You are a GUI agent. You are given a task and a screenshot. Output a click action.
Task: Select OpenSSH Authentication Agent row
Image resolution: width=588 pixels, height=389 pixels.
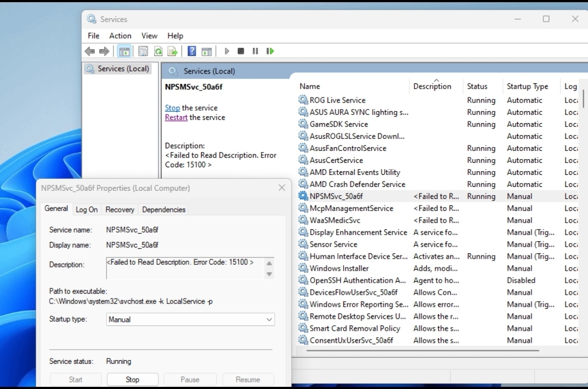(x=438, y=280)
